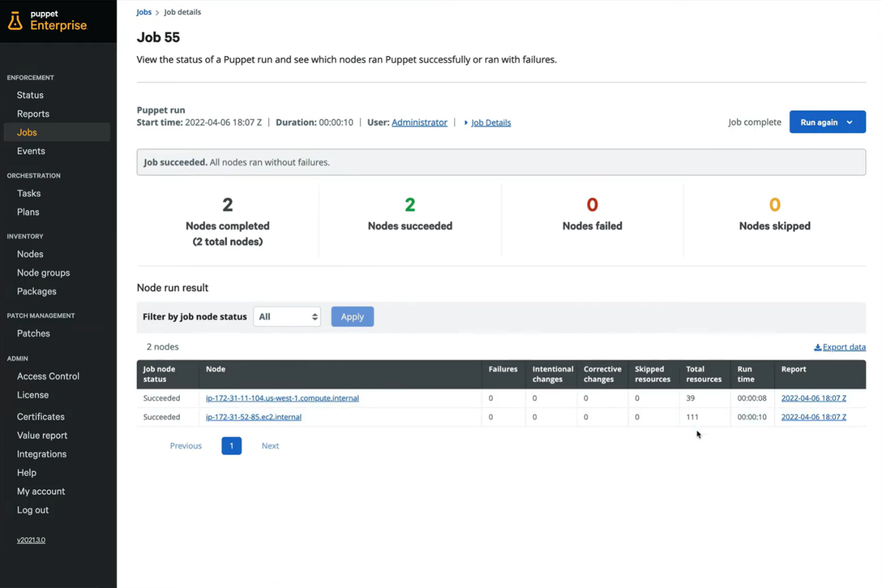The width and height of the screenshot is (882, 588).
Task: Click the Run again button
Action: tap(818, 122)
